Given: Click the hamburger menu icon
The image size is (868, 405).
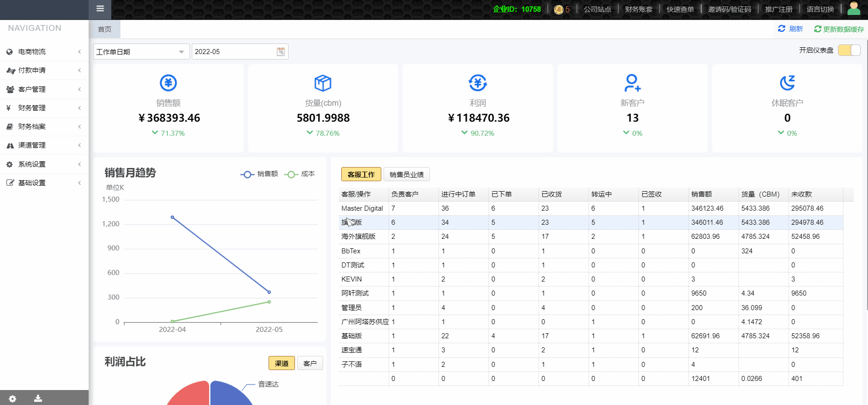Looking at the screenshot, I should tap(100, 9).
